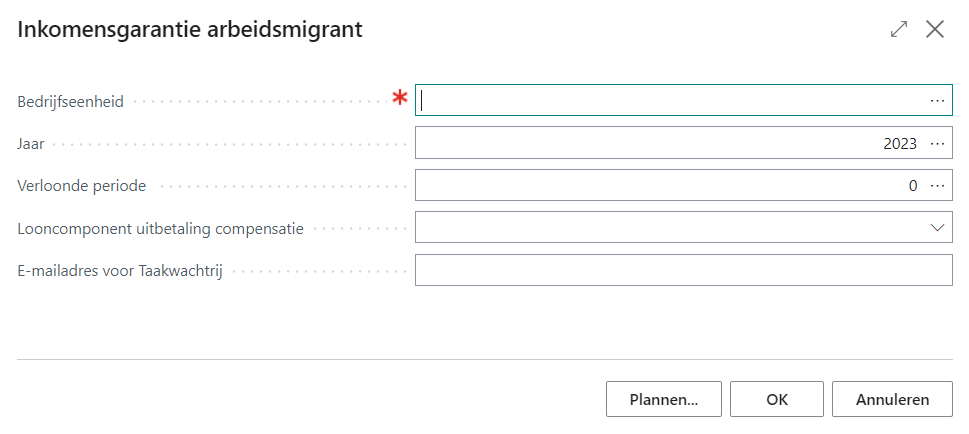Cancel using the Annuleren button
This screenshot has height=434, width=969.
(x=892, y=399)
